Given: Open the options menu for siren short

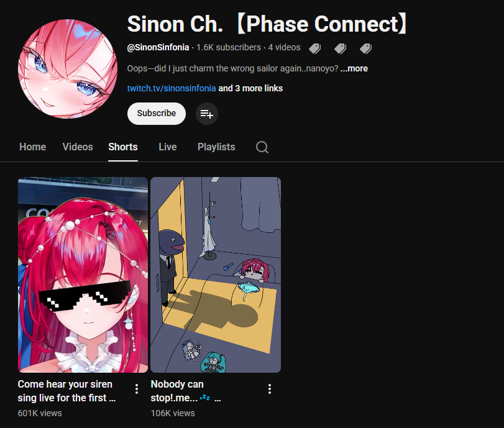Looking at the screenshot, I should (x=137, y=389).
